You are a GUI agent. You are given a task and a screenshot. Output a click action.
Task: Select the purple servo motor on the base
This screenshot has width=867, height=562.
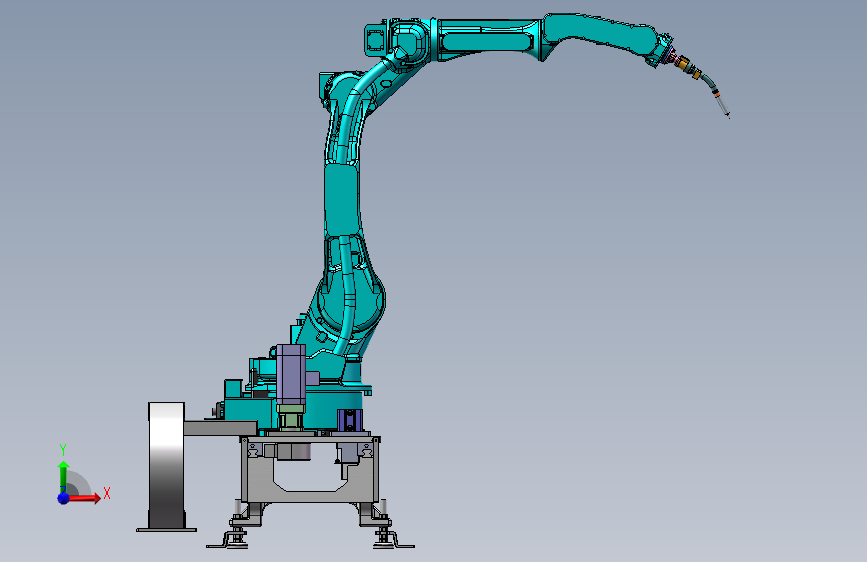click(x=291, y=374)
